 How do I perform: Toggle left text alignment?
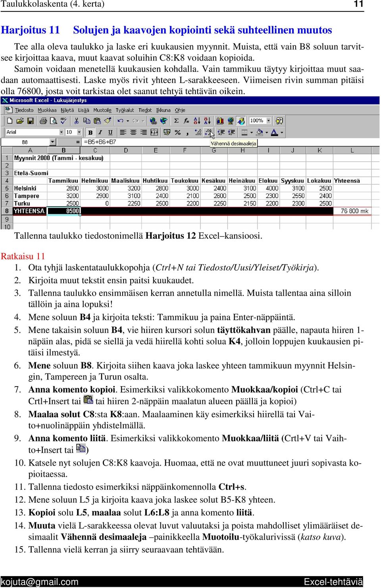[x=123, y=132]
